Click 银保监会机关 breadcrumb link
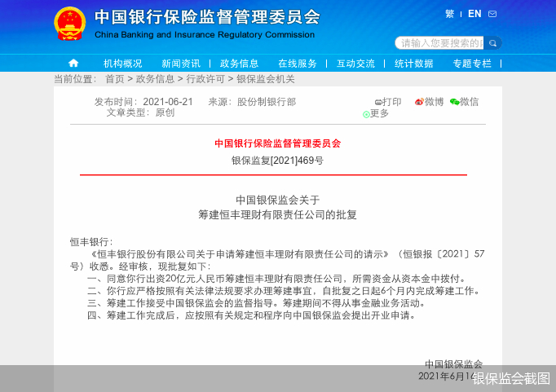556x392 pixels. [x=266, y=79]
